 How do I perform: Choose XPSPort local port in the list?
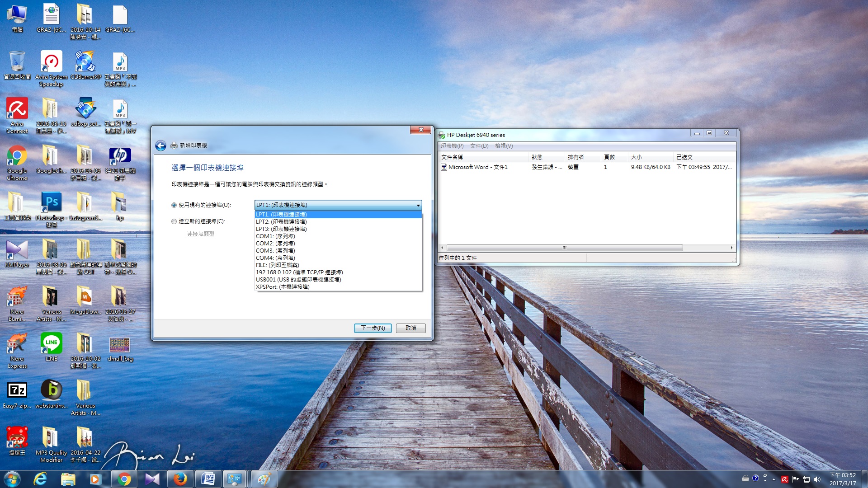pos(338,287)
